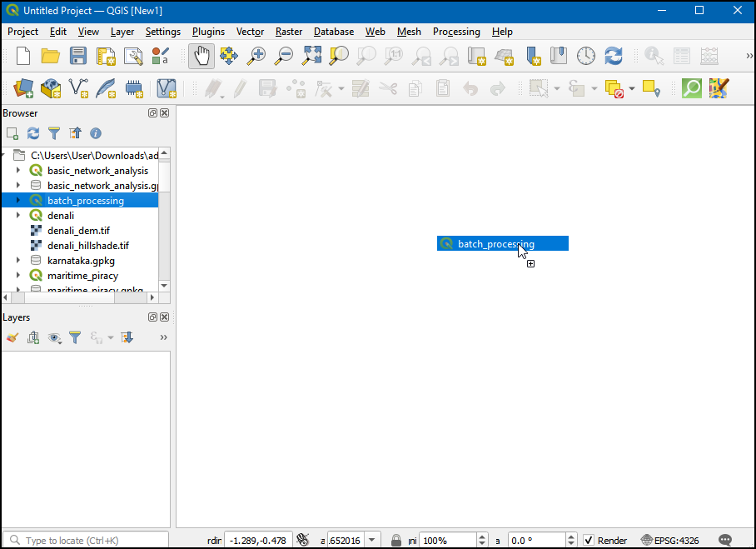Screen dimensions: 756x549
Task: Select the Pan Map to Selection tool
Action: pos(229,56)
